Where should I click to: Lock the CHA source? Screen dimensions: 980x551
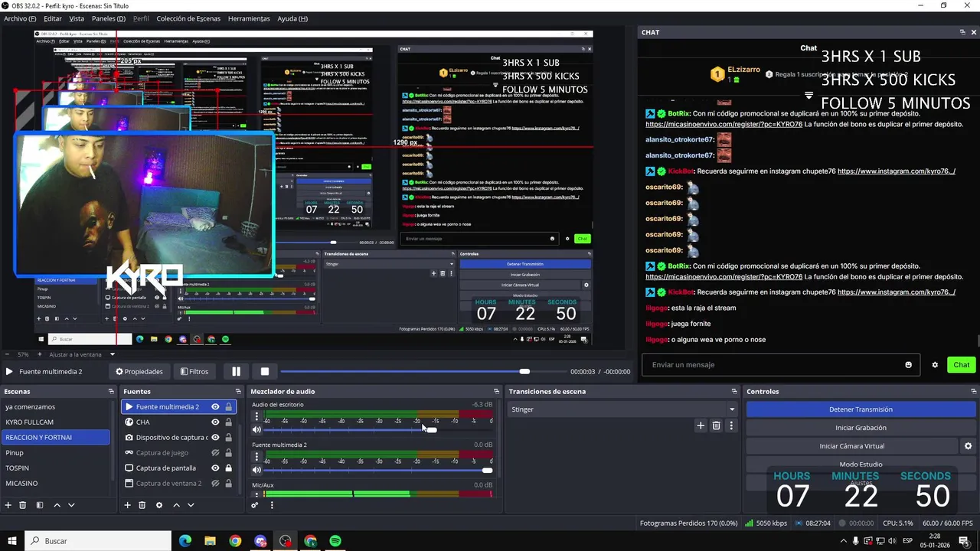click(228, 422)
